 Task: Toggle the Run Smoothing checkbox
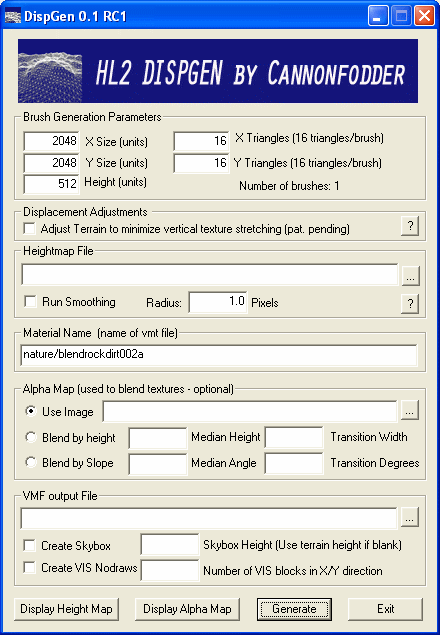pos(30,302)
